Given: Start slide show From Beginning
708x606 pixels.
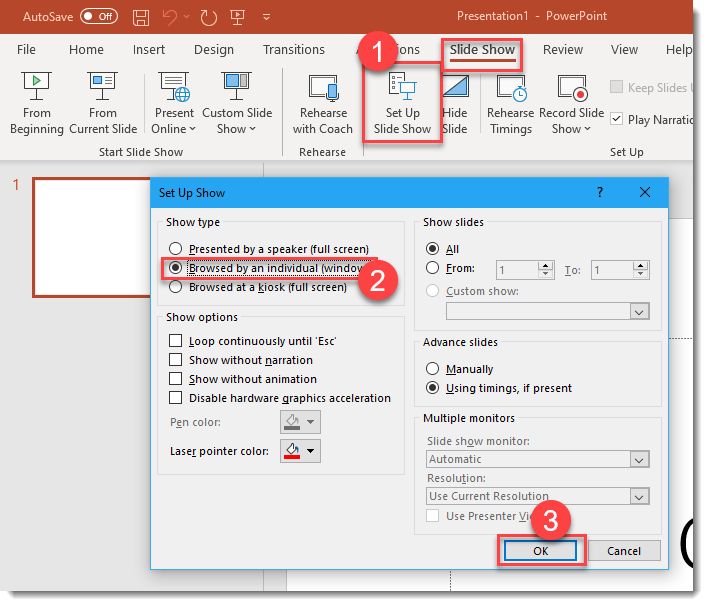Looking at the screenshot, I should point(37,103).
